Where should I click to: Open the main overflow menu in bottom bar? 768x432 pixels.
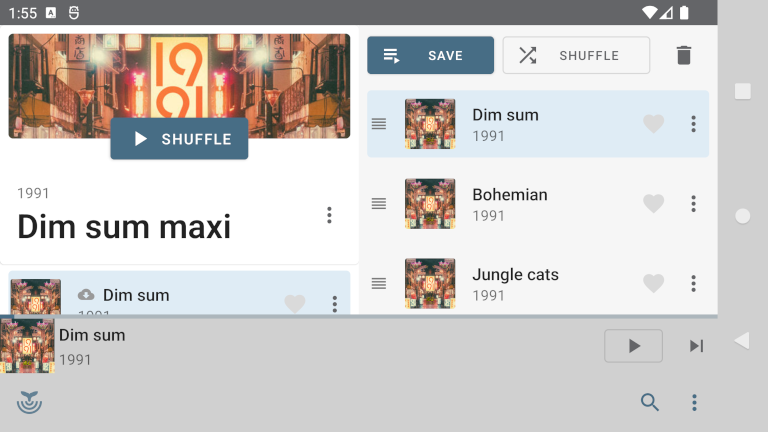694,402
